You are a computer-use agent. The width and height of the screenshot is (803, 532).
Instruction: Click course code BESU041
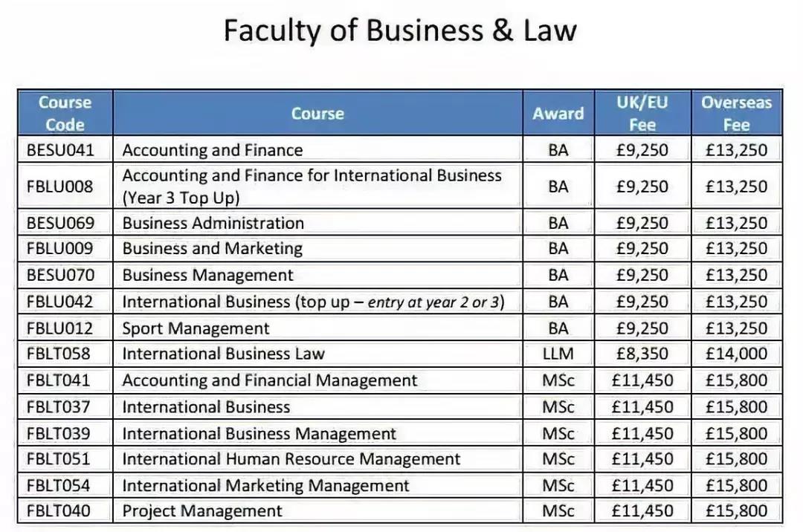tap(61, 150)
